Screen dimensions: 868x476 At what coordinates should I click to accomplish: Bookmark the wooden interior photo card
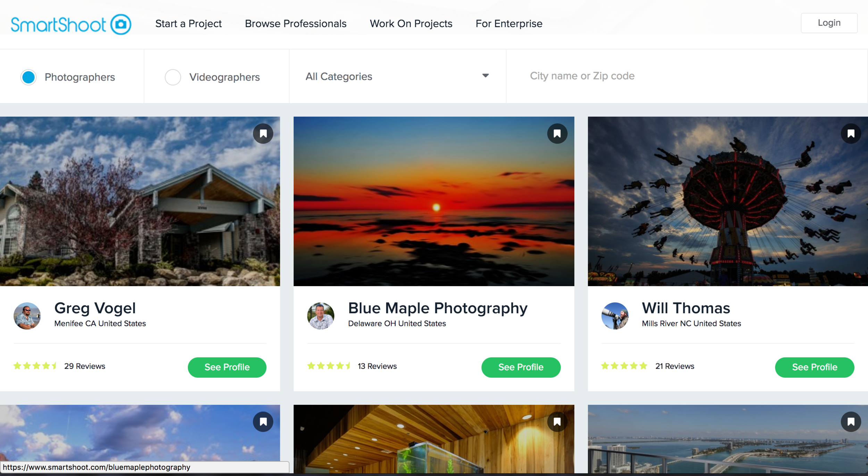click(x=557, y=422)
